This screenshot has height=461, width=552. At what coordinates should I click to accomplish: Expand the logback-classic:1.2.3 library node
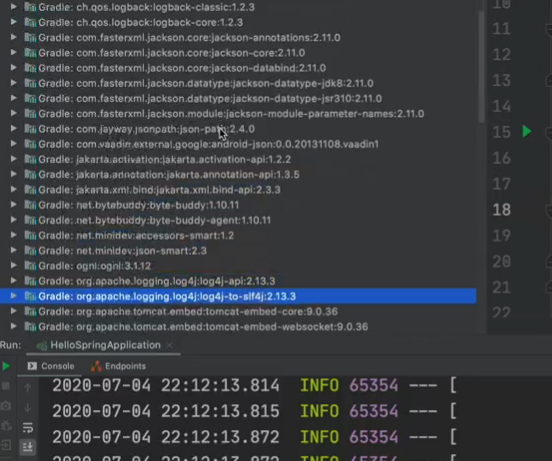click(13, 7)
